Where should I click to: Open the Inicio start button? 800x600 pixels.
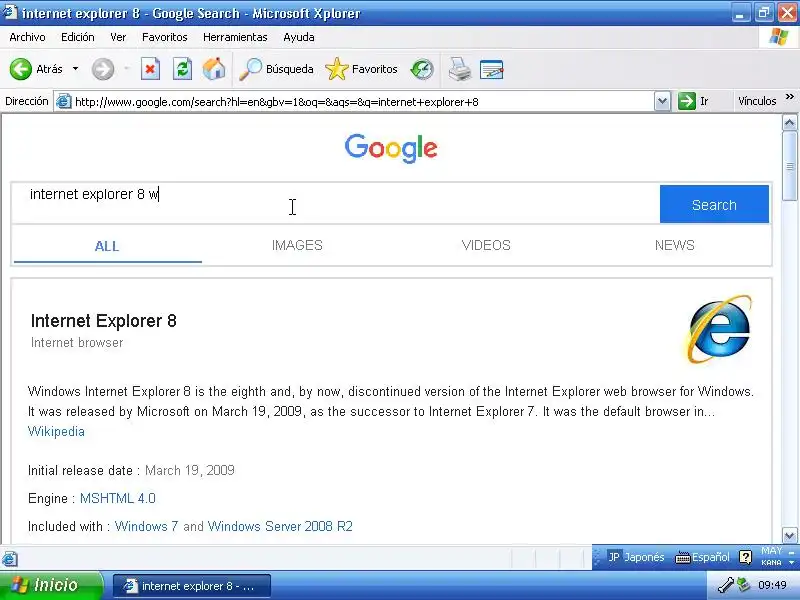51,585
